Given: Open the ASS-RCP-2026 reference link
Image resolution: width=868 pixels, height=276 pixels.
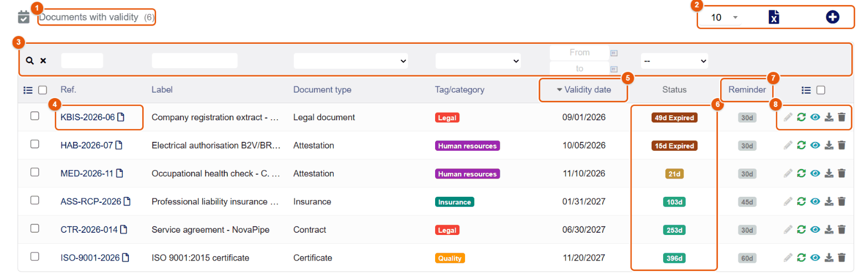Looking at the screenshot, I should point(91,202).
